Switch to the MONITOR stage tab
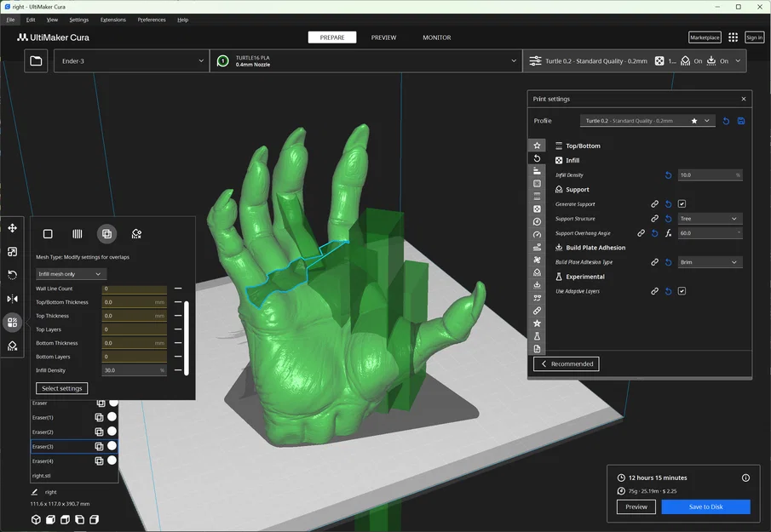This screenshot has height=532, width=771. click(x=437, y=37)
